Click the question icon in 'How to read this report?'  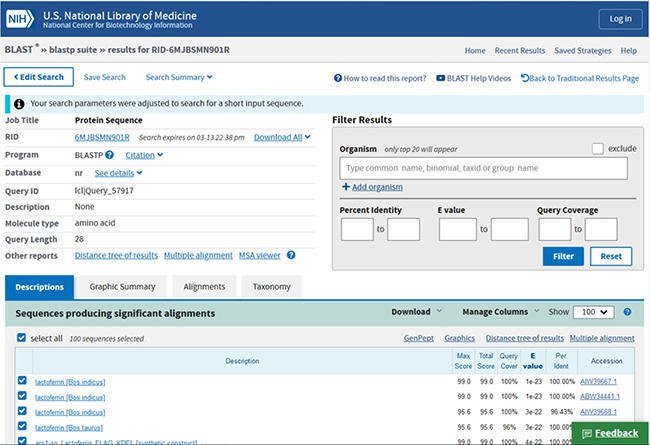338,78
